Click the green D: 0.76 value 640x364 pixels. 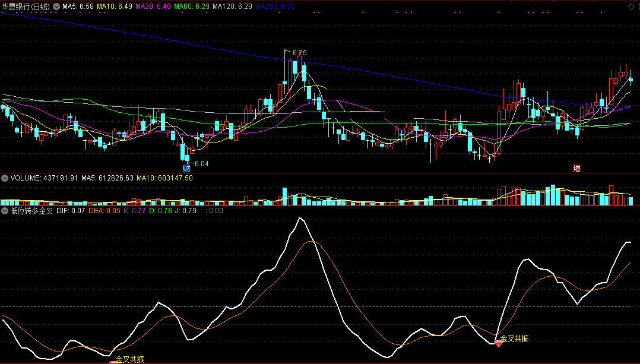coord(160,211)
